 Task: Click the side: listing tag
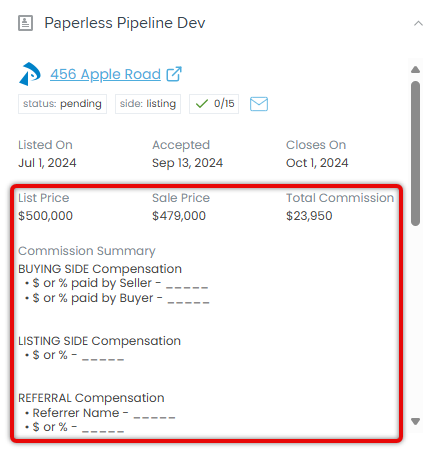pyautogui.click(x=148, y=104)
